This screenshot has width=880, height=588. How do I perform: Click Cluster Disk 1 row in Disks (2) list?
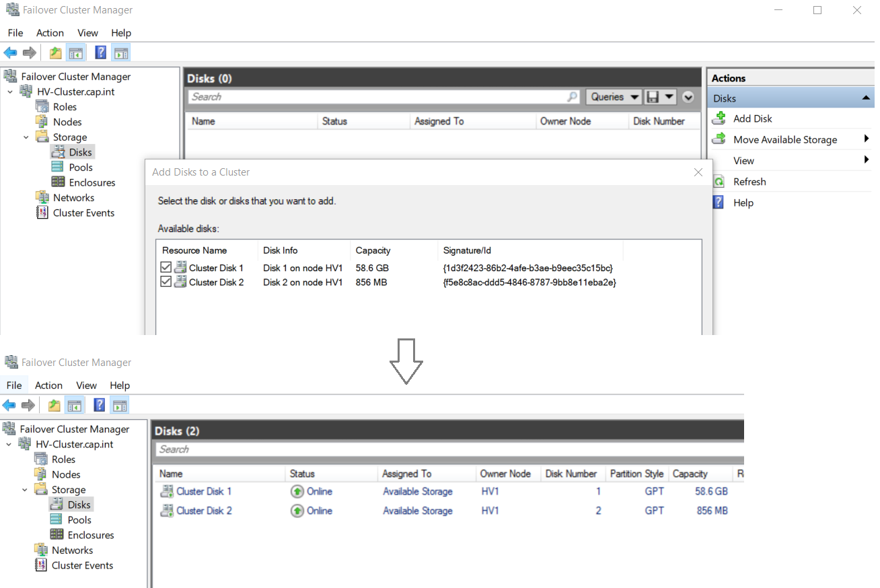pos(449,491)
